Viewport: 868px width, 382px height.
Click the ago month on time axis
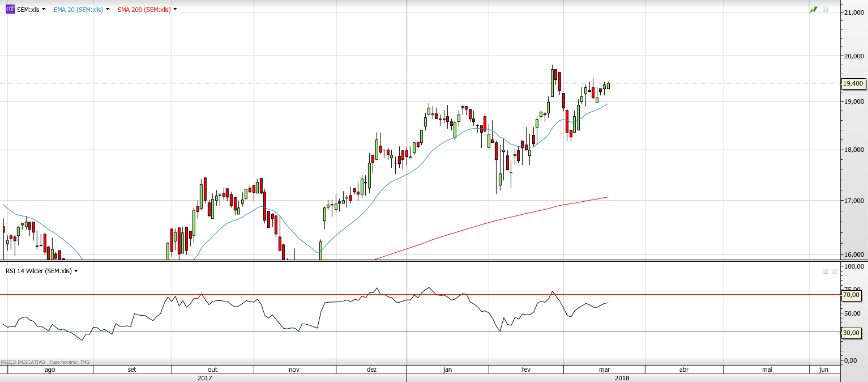(x=50, y=370)
